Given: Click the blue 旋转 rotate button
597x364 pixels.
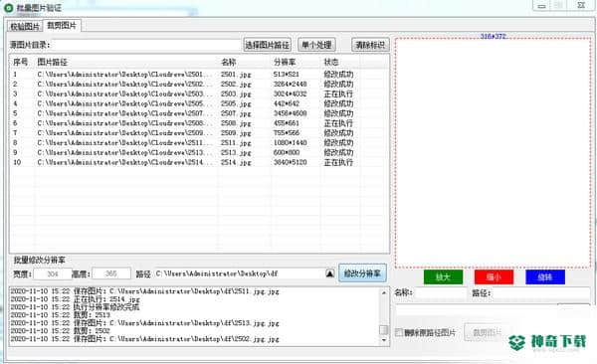Looking at the screenshot, I should [x=545, y=276].
